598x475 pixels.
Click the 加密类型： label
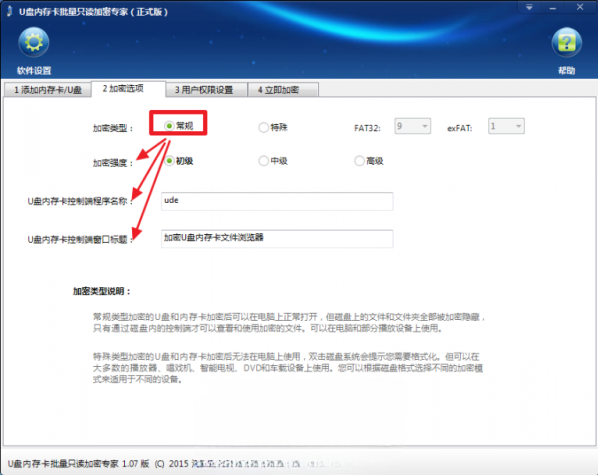tap(113, 128)
